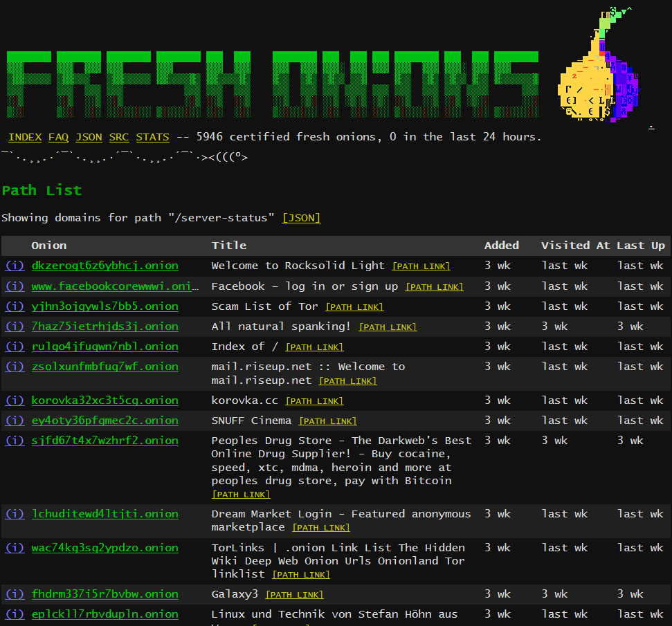Open PATH LINK for TorLinks row

pyautogui.click(x=301, y=575)
